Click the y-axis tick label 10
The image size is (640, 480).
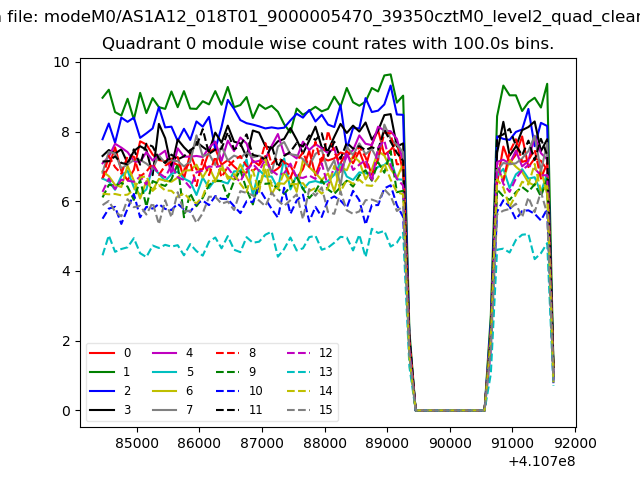tap(63, 62)
